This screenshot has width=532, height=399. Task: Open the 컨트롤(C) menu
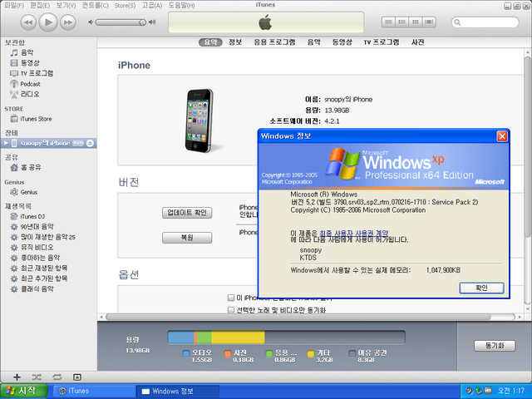point(95,6)
